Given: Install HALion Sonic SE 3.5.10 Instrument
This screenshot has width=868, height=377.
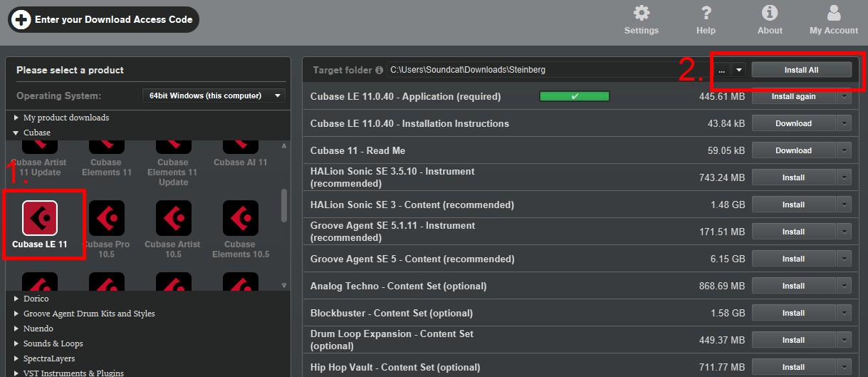Looking at the screenshot, I should point(793,177).
